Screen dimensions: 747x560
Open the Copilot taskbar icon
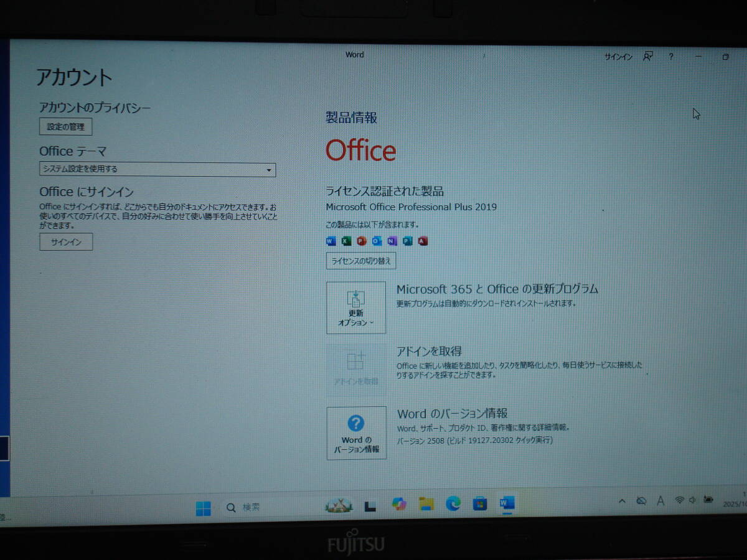(x=399, y=504)
